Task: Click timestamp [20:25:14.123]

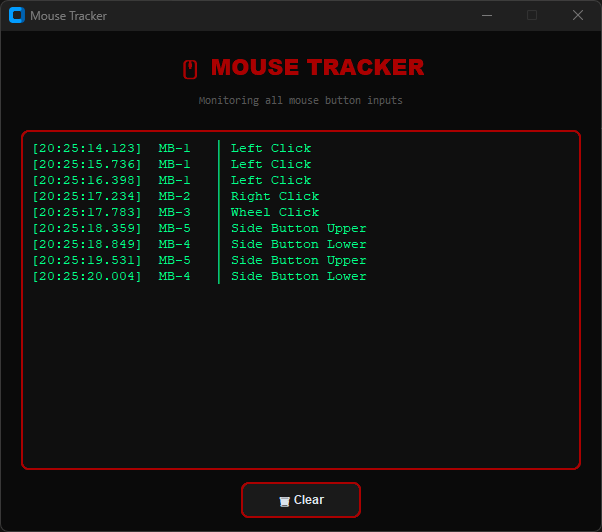Action: 87,149
